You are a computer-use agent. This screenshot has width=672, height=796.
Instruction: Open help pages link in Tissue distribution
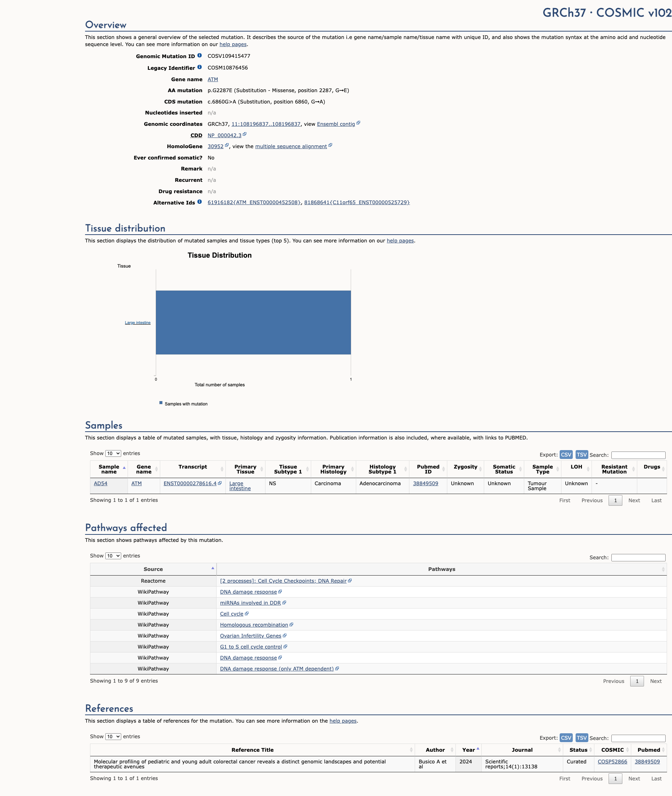400,241
